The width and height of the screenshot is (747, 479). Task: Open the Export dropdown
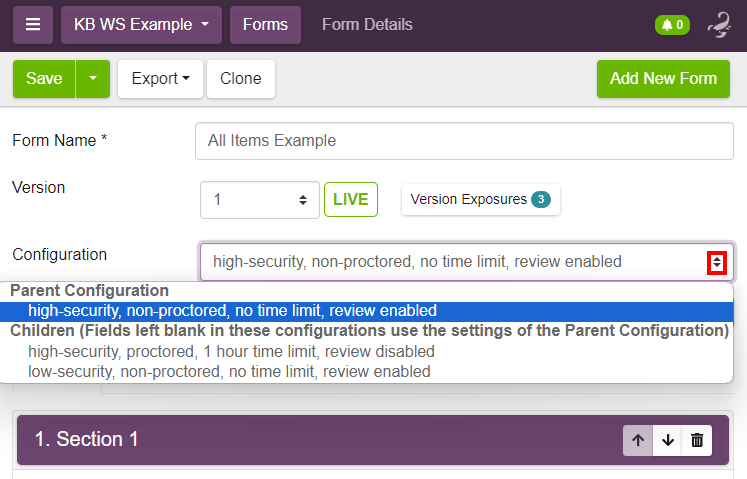tap(161, 79)
